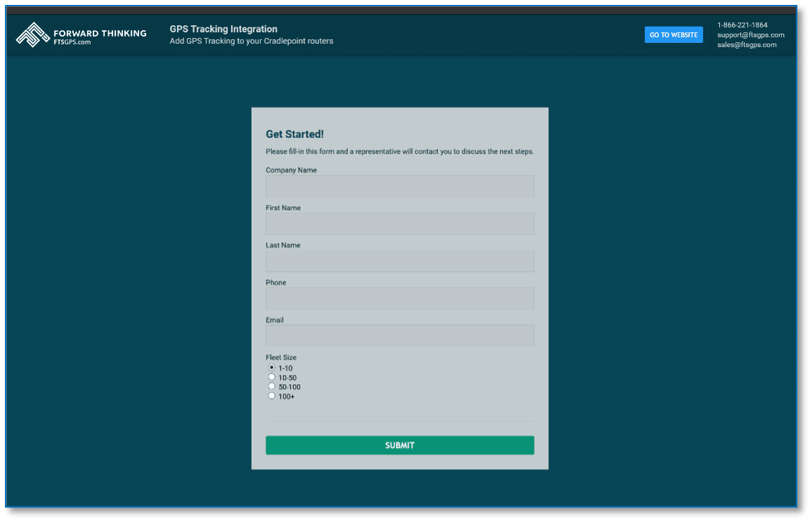Pick the 100+ fleet size option

(272, 395)
